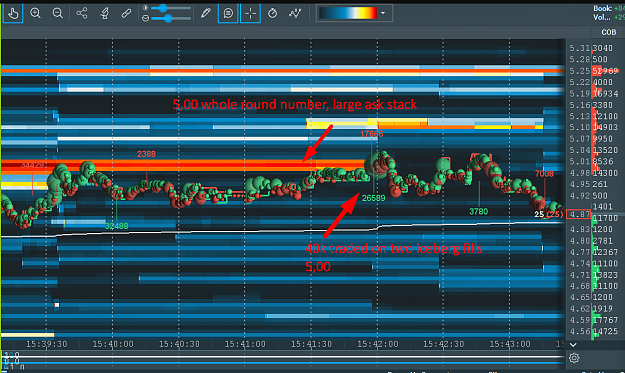Toggle the crosshair tool
Viewport: 625px width, 373px height.
250,14
